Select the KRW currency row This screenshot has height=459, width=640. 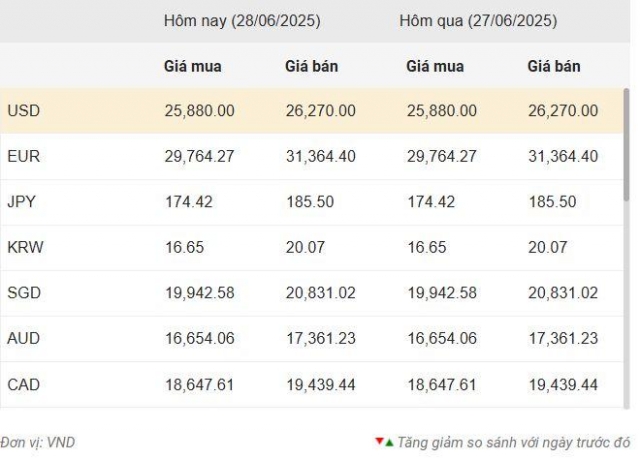tap(312, 248)
